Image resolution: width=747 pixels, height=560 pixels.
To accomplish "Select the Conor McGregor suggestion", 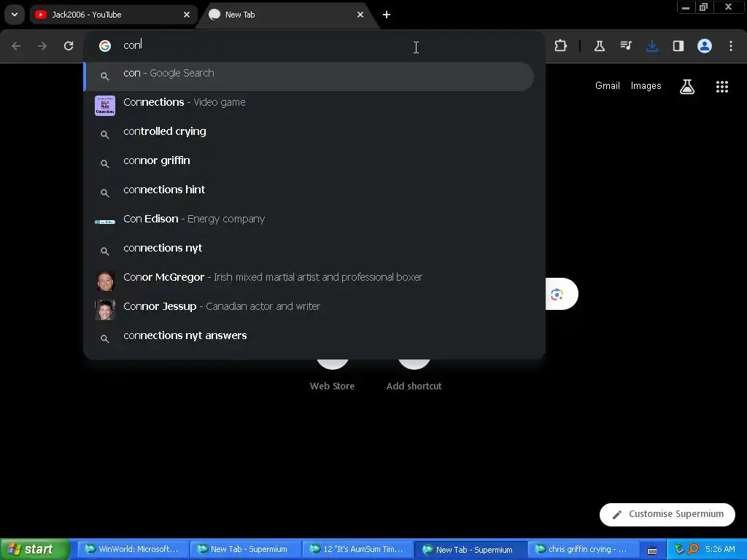I will click(309, 280).
